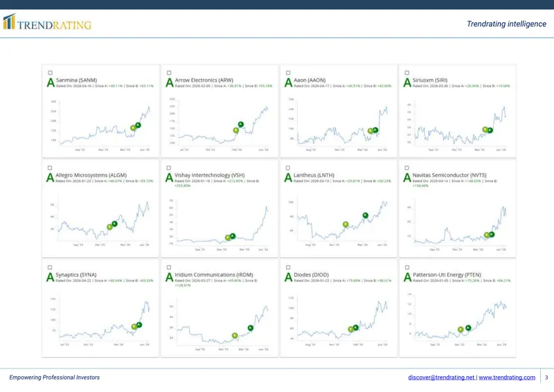Click dark green A marker on Iridium chart
Screen dimensions: 554x392
coord(251,328)
